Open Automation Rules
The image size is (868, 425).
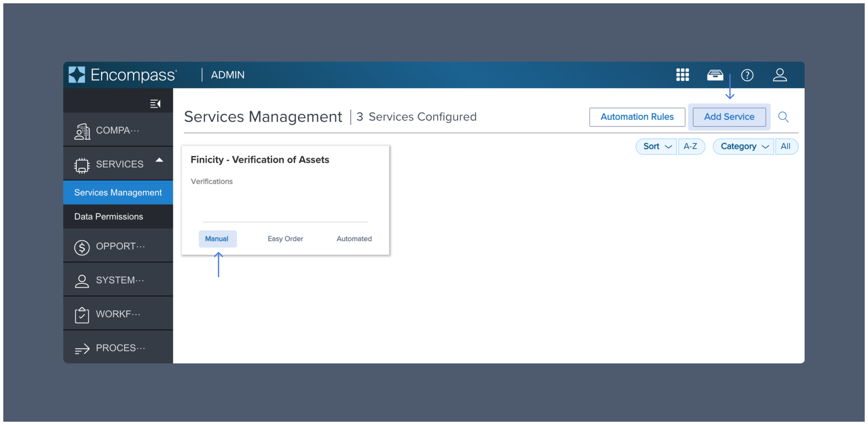637,117
